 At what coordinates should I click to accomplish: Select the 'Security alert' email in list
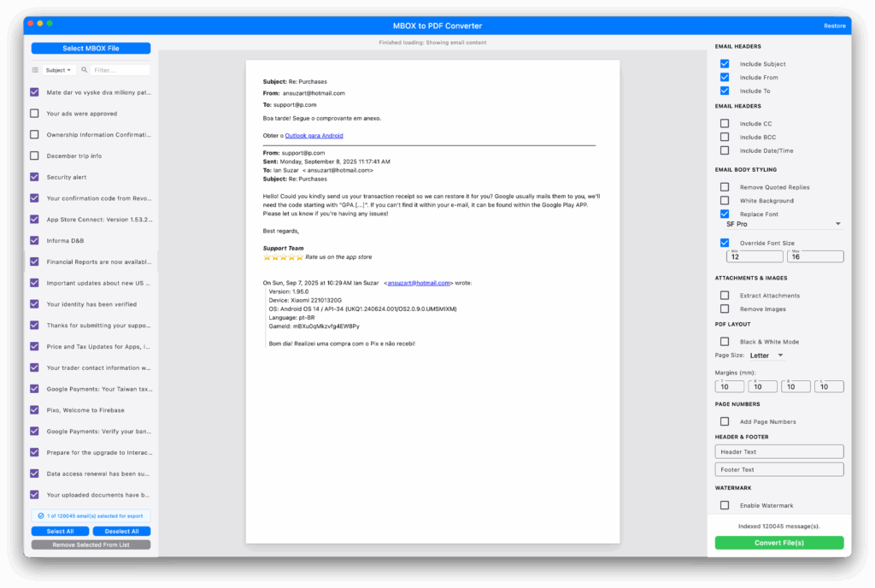[x=67, y=177]
